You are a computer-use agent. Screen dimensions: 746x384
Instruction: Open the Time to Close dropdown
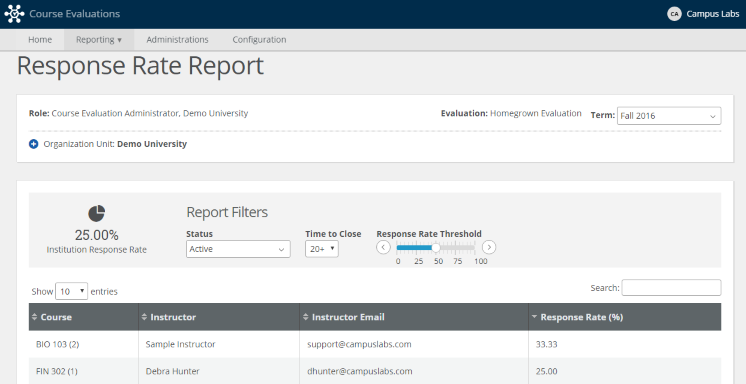point(322,249)
